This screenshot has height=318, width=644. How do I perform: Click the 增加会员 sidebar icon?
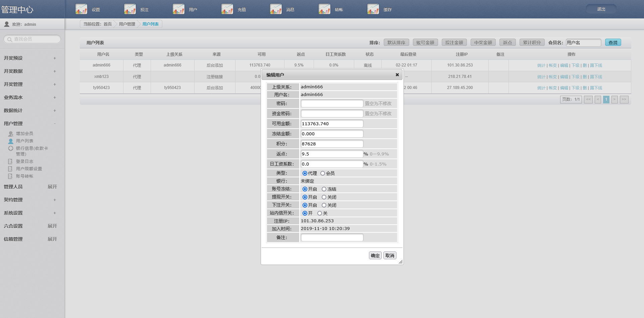tap(11, 134)
